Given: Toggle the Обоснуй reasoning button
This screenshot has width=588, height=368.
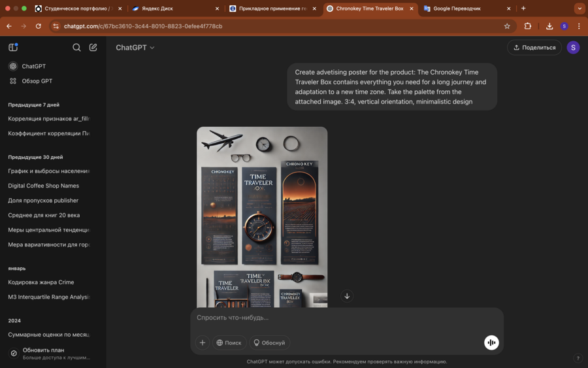Looking at the screenshot, I should point(270,343).
